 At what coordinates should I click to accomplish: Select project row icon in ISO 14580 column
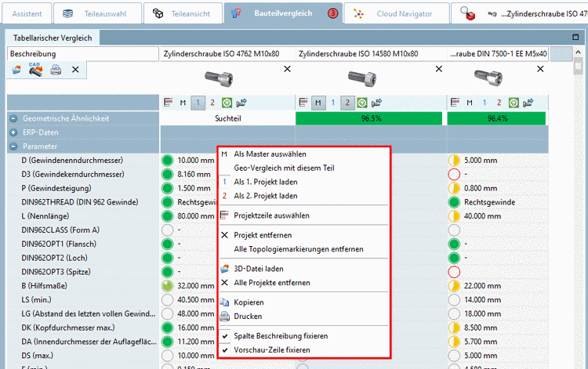[x=303, y=103]
